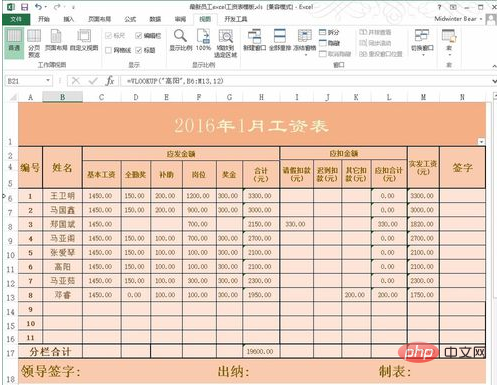Viewport: 497px width, 385px height.
Task: Click the Name Box showing B21
Action: tap(25, 81)
